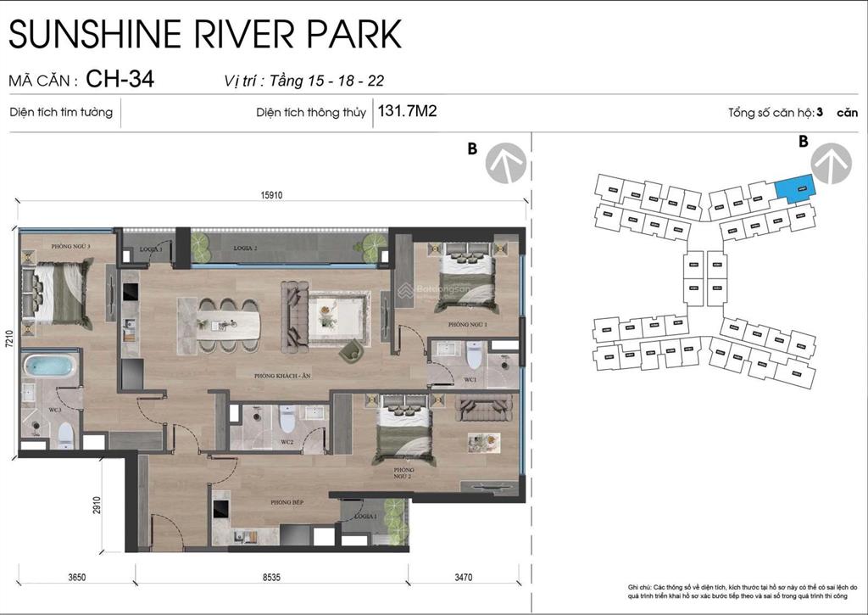Click the 'WC1' bathroom label
The height and width of the screenshot is (615, 868).
[470, 380]
